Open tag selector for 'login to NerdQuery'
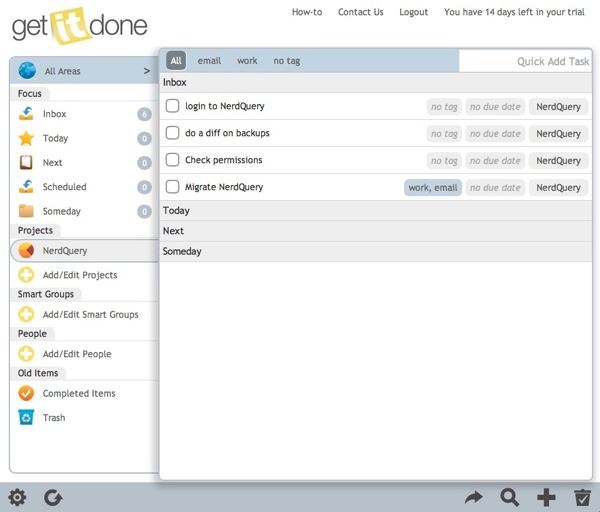Viewport: 600px width, 512px height. point(444,107)
